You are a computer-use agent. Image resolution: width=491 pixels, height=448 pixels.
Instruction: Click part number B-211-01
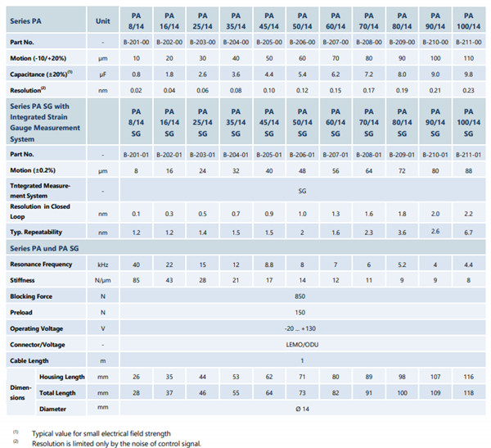(x=468, y=155)
